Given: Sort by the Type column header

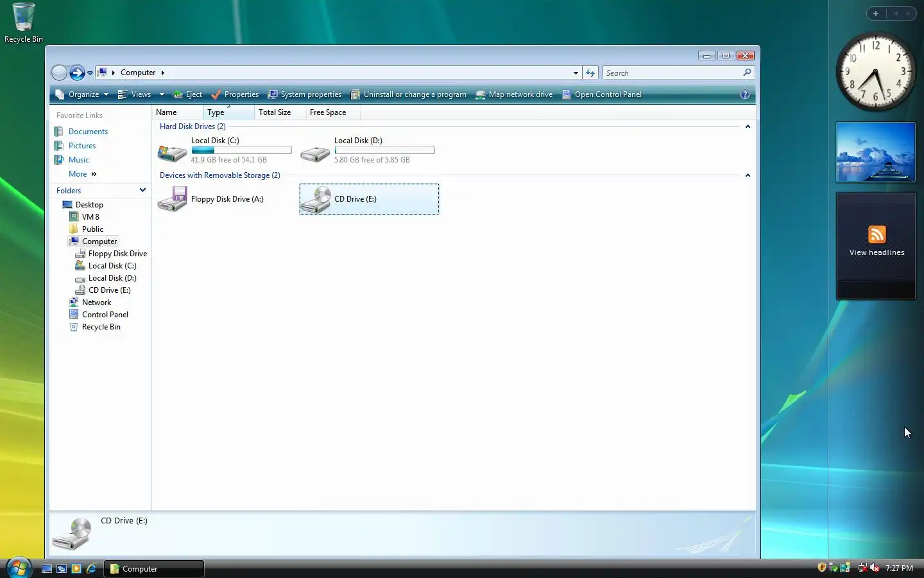Looking at the screenshot, I should click(x=229, y=112).
